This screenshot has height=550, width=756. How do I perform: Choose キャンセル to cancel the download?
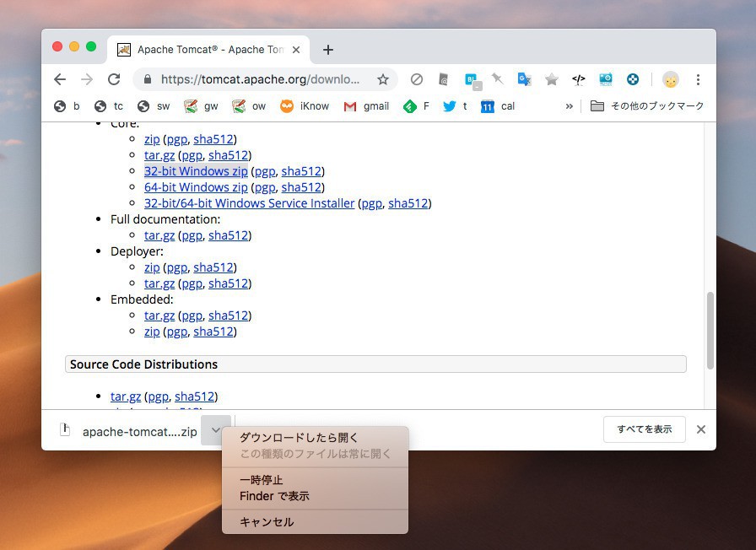(x=316, y=522)
